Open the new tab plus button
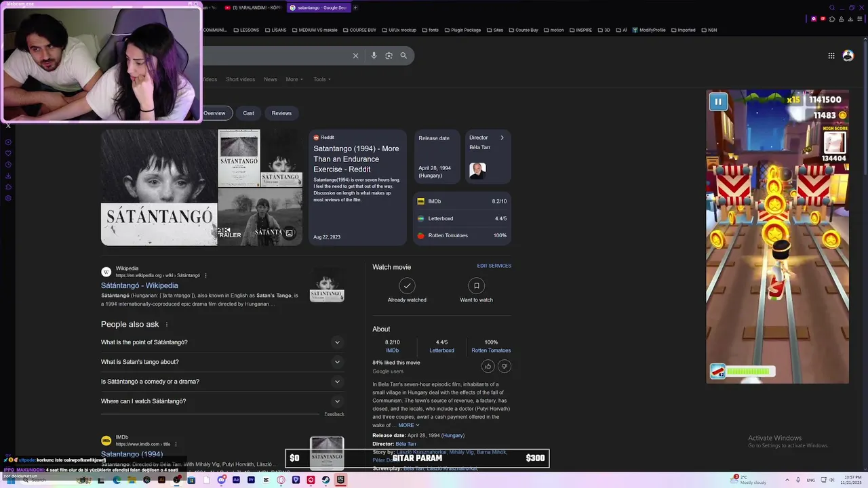Viewport: 868px width, 488px height. pyautogui.click(x=355, y=7)
